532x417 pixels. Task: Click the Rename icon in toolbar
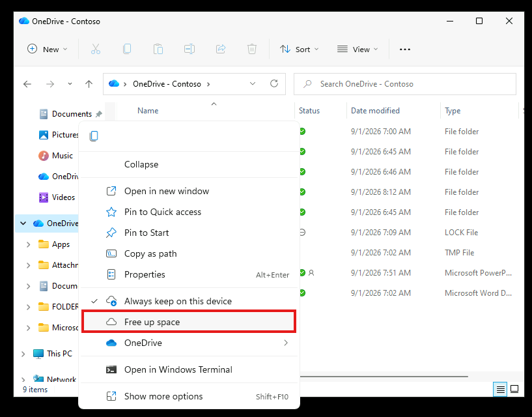pos(189,50)
